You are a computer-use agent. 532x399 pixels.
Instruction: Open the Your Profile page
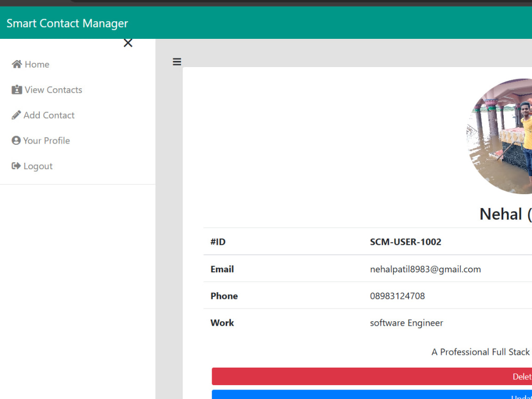(41, 140)
